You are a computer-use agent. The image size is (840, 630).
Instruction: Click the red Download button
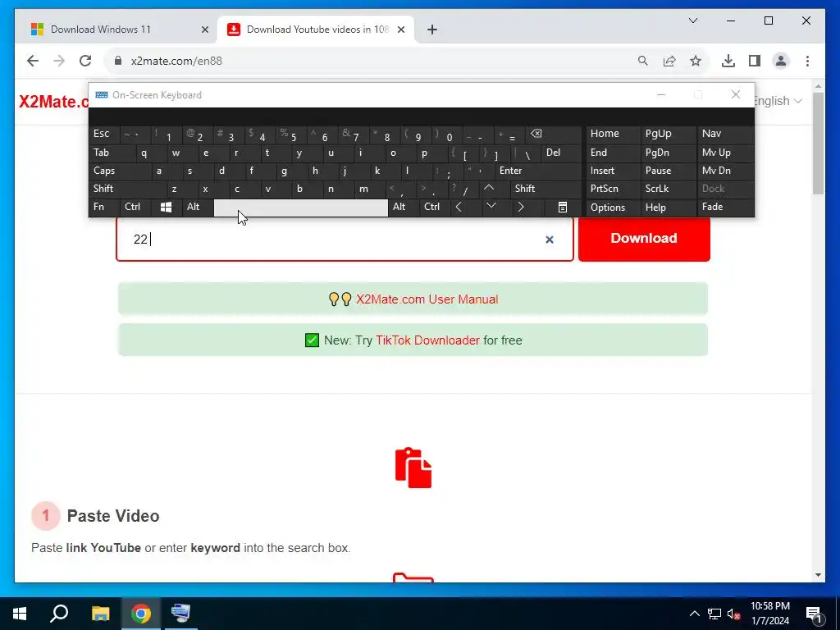click(x=644, y=239)
